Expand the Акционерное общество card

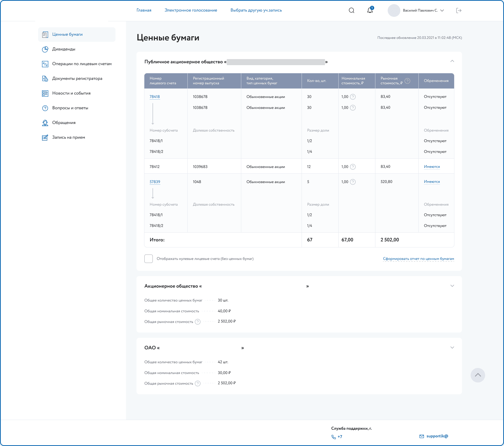452,286
